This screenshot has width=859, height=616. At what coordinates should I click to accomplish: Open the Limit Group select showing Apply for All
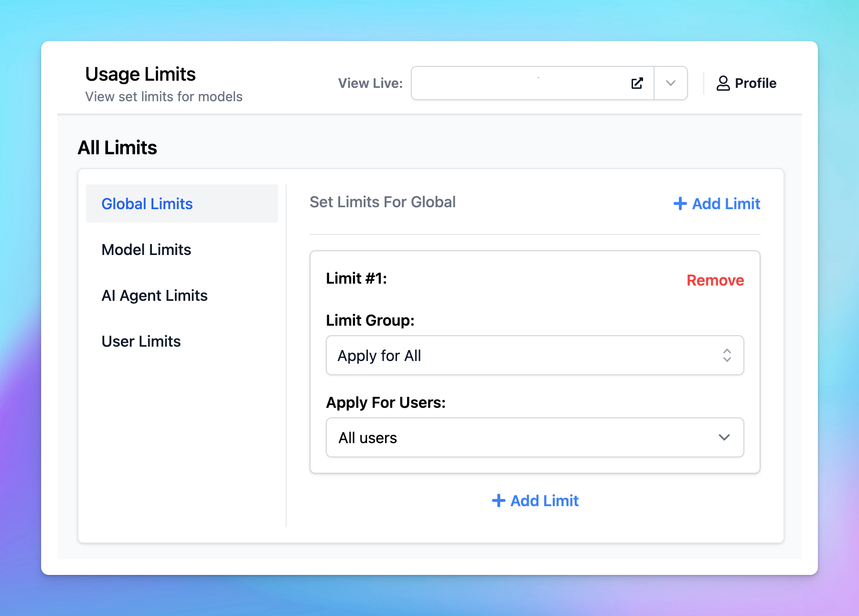point(535,355)
